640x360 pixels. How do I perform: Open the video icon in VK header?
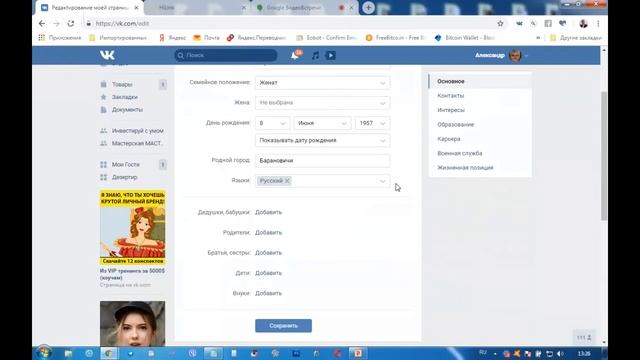pos(331,55)
